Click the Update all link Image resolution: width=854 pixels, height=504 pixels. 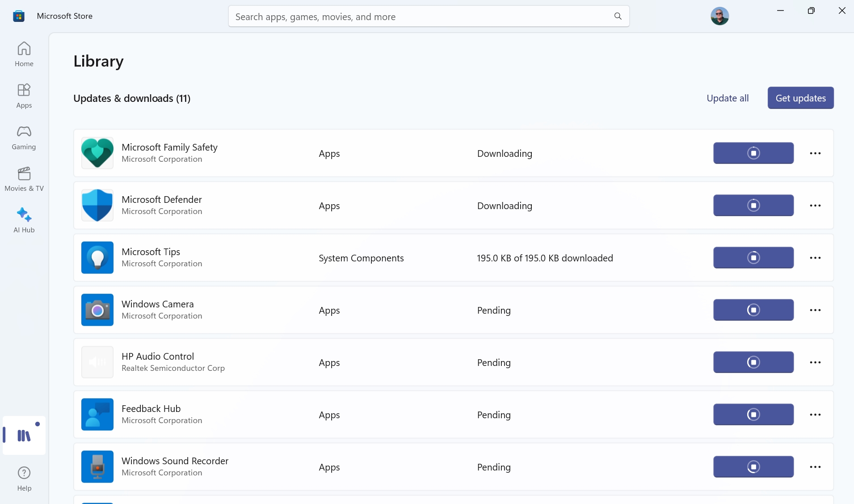pyautogui.click(x=728, y=98)
